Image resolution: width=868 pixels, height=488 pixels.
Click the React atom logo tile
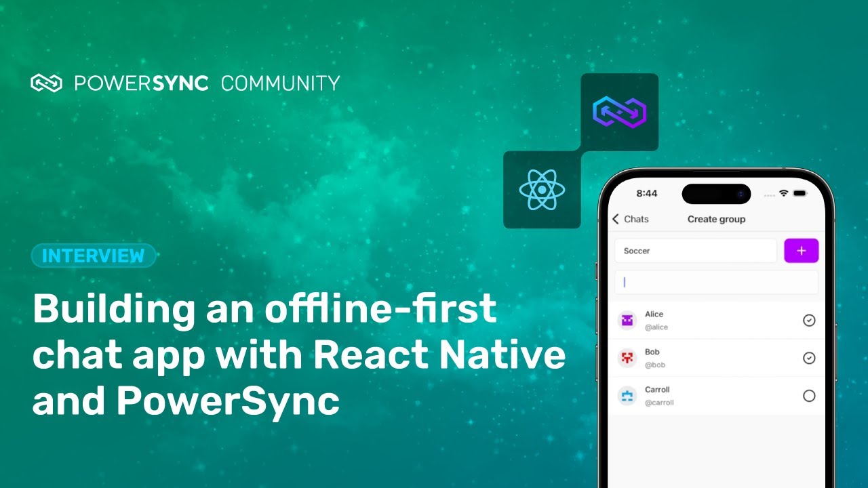[542, 190]
